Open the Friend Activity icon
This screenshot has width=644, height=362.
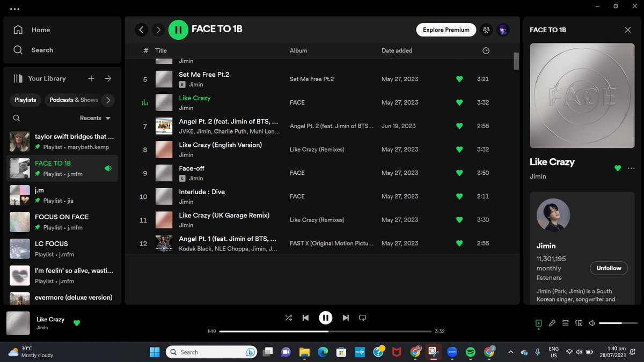[486, 30]
